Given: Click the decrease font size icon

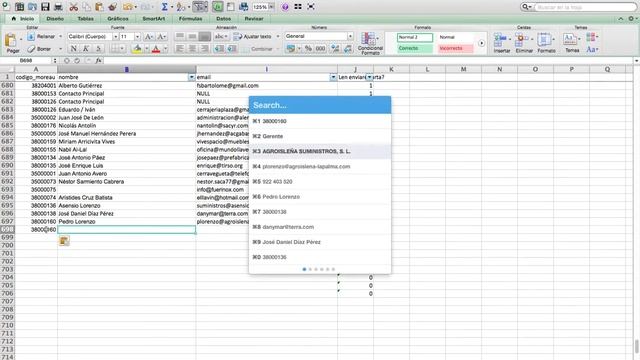Looking at the screenshot, I should [x=161, y=37].
